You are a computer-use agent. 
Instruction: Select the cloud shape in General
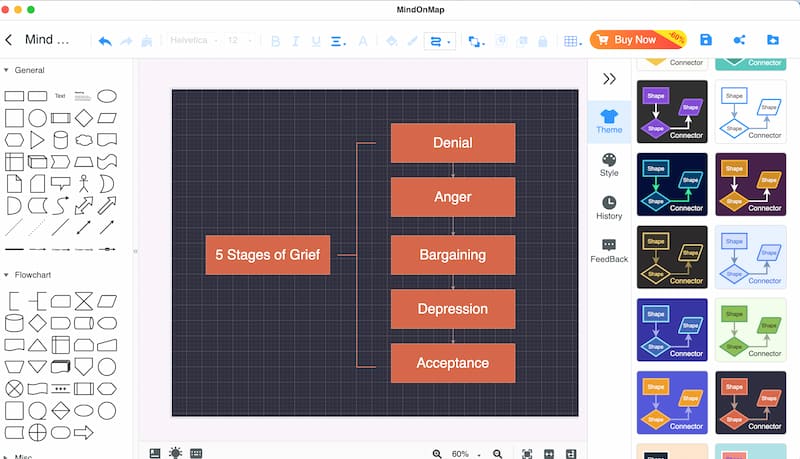click(x=84, y=140)
